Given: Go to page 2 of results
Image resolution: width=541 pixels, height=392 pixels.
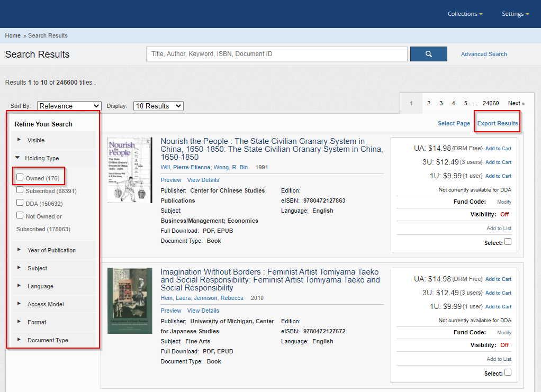Looking at the screenshot, I should tap(429, 103).
